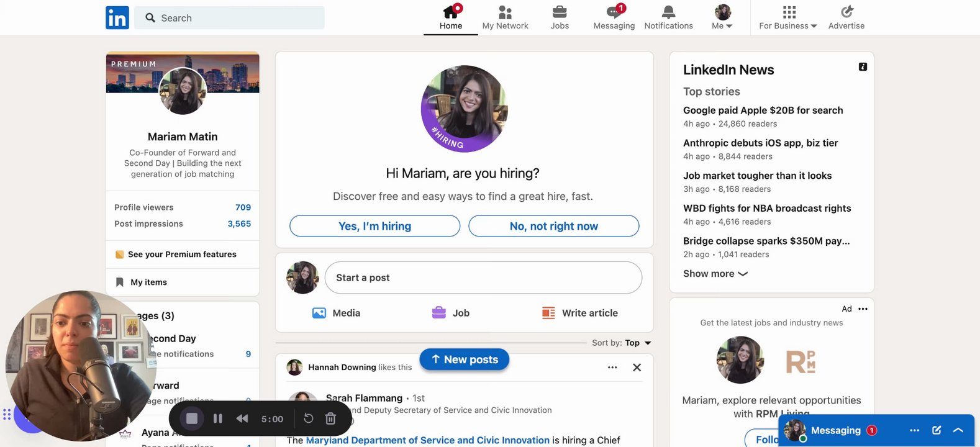
Task: Open the Jobs briefcase icon
Action: 560,12
